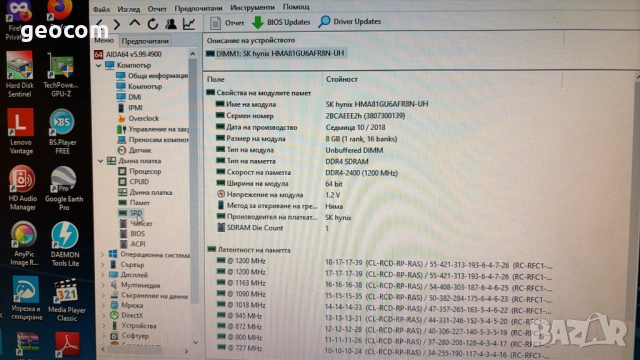The width and height of the screenshot is (640, 360).
Task: Open HD Audio Manager desktop icon
Action: pyautogui.click(x=22, y=188)
